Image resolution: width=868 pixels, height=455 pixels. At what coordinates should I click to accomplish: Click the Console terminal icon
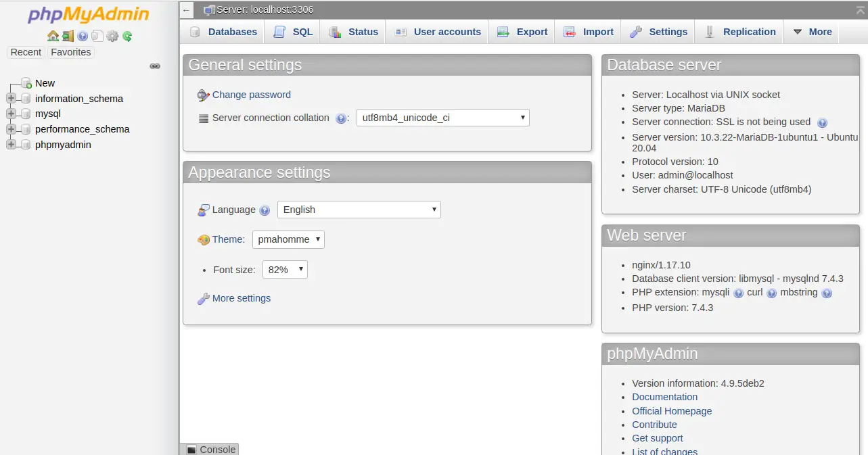click(x=191, y=450)
